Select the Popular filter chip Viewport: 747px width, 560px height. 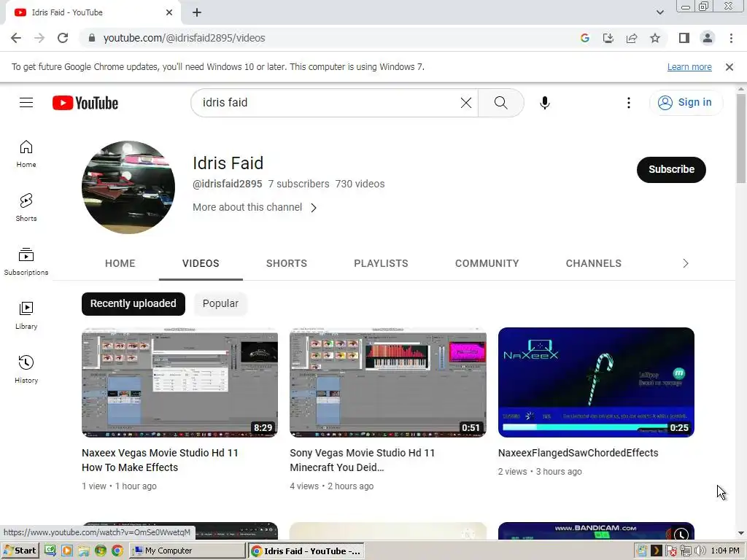point(220,304)
